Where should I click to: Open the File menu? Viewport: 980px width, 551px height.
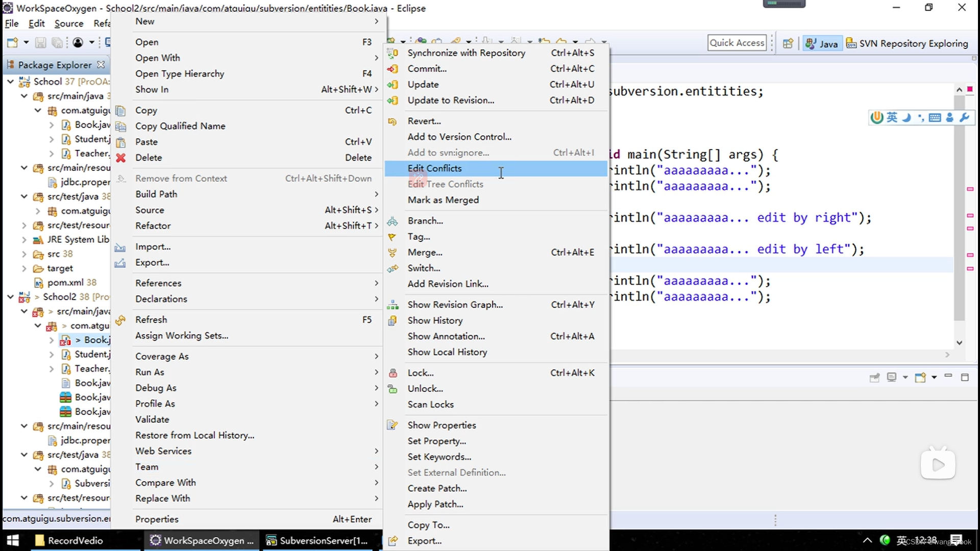[12, 23]
